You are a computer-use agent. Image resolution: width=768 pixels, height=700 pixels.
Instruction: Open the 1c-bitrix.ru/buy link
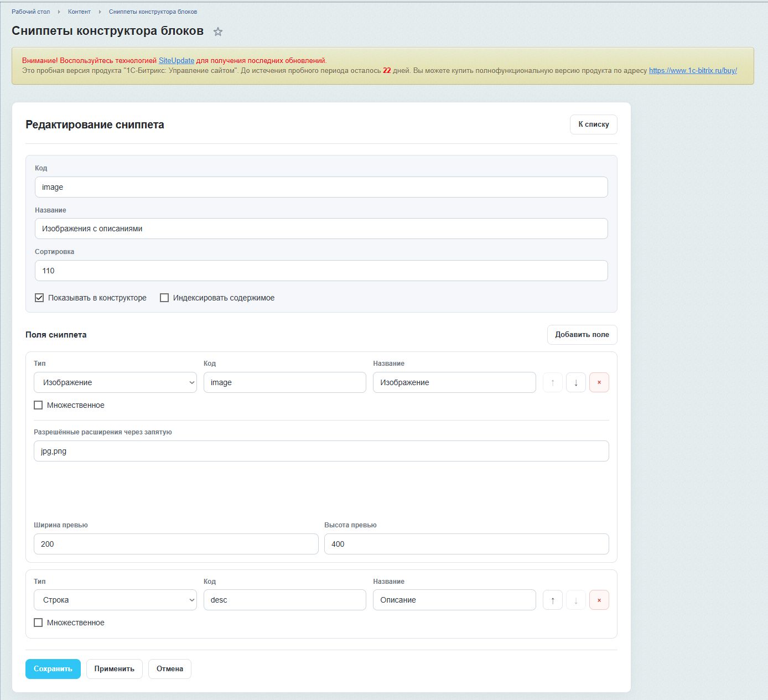[693, 70]
